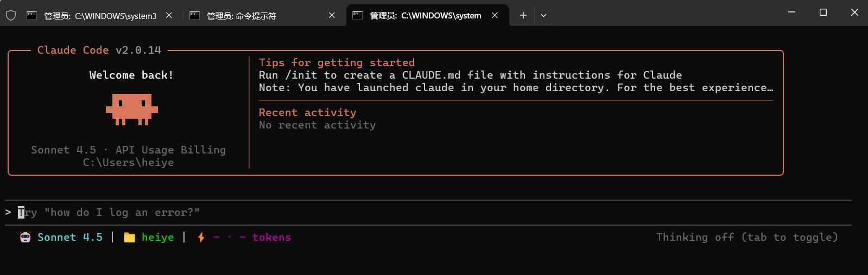This screenshot has height=275, width=868.
Task: Close the active C:\WINDOWS\system tab
Action: [495, 15]
